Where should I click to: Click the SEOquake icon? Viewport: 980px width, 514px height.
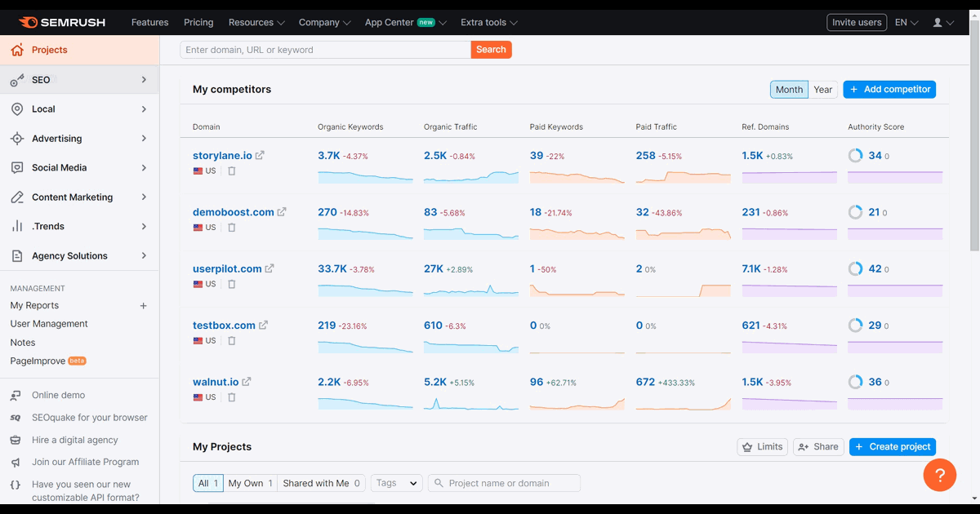(x=16, y=418)
